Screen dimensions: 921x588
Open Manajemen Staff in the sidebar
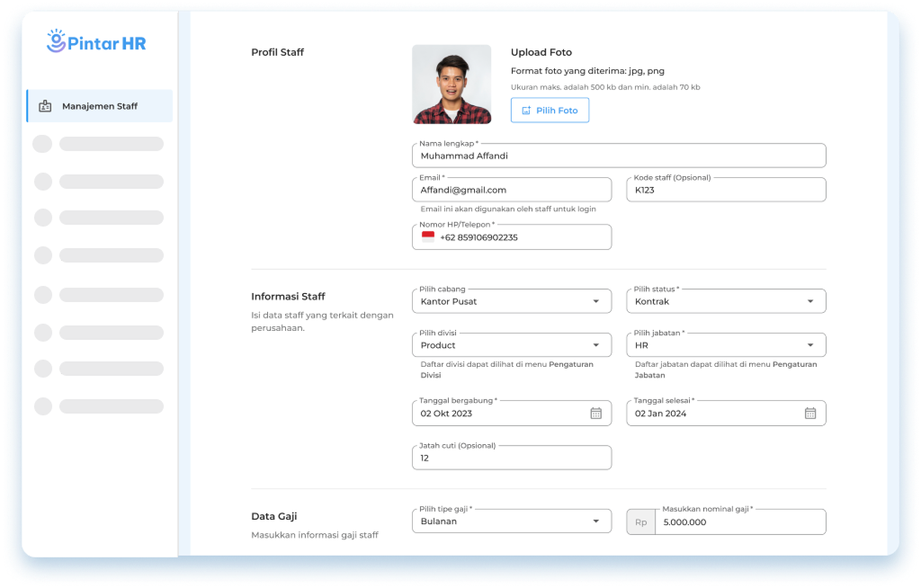pyautogui.click(x=99, y=106)
